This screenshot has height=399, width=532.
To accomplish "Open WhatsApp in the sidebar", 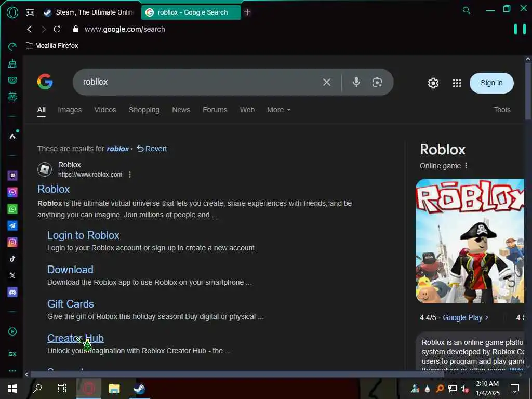I will pyautogui.click(x=12, y=209).
